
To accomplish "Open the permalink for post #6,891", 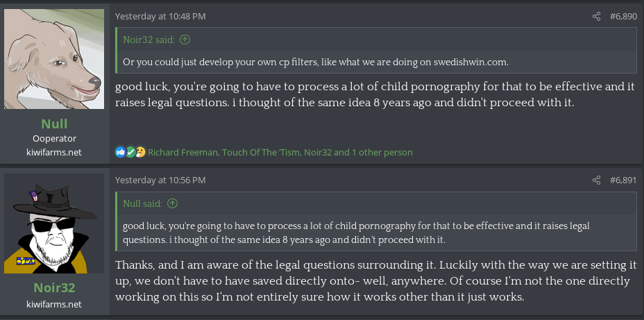I will tap(622, 180).
